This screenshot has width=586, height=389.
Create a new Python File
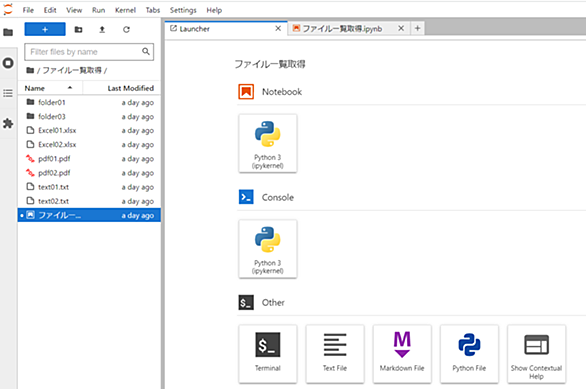coord(469,354)
